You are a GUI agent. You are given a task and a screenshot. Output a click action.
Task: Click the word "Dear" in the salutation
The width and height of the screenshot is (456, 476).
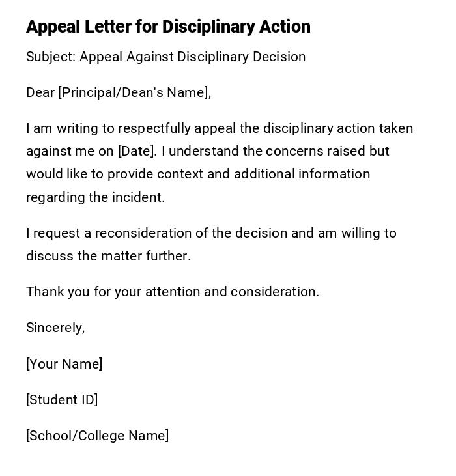tap(40, 92)
